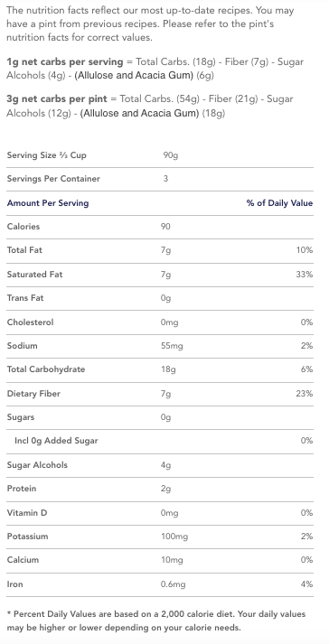Select the Percent Daily Values footnote text

click(156, 621)
